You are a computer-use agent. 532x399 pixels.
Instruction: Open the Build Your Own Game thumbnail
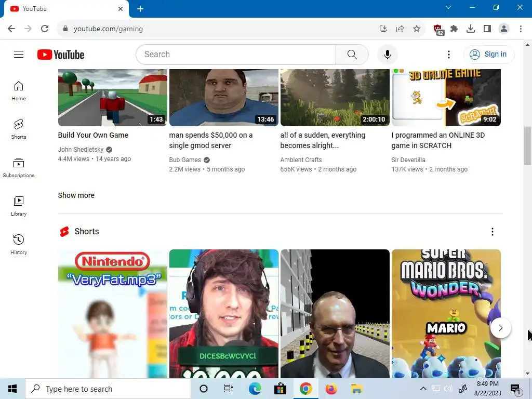[x=113, y=97]
